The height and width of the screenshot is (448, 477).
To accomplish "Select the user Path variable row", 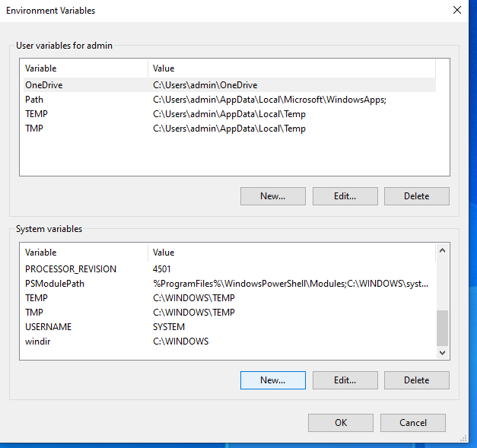I will [x=230, y=100].
